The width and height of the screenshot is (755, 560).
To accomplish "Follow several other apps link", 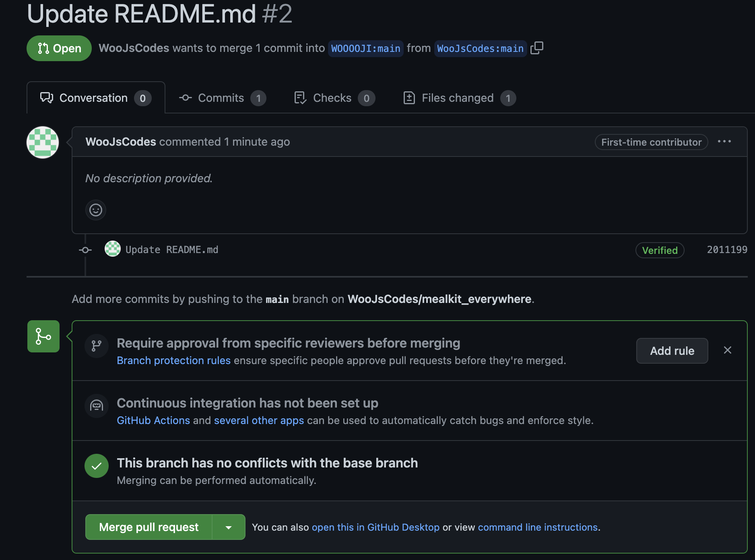I will [x=259, y=420].
